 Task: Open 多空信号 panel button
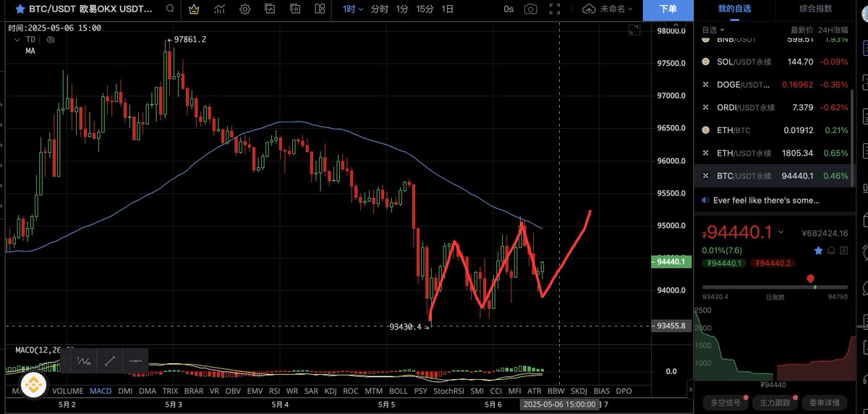point(726,402)
